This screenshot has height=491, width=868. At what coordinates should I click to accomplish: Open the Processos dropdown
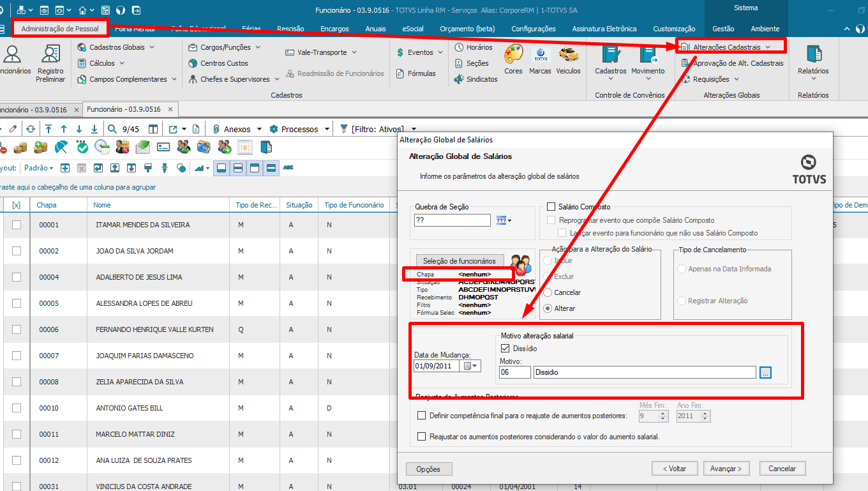[327, 129]
